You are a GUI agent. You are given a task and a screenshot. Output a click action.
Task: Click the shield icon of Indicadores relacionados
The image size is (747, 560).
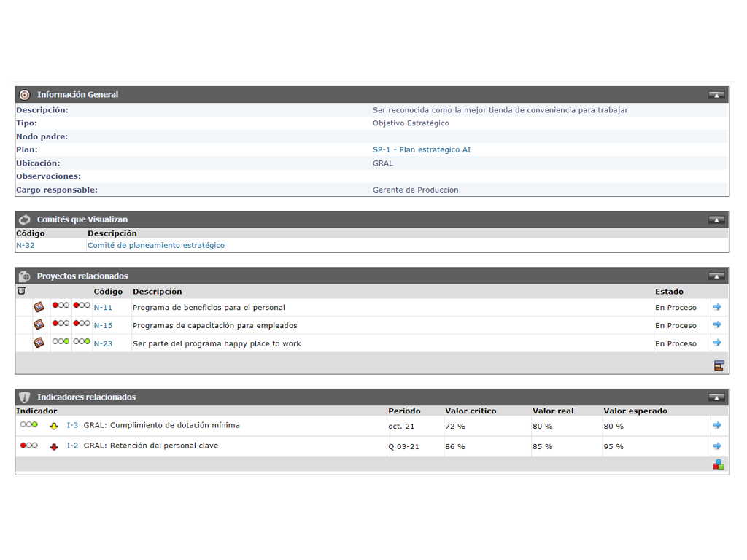(24, 397)
